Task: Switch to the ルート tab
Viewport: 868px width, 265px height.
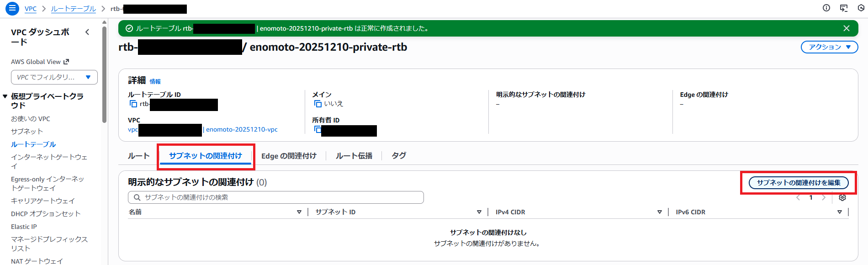Action: click(139, 155)
